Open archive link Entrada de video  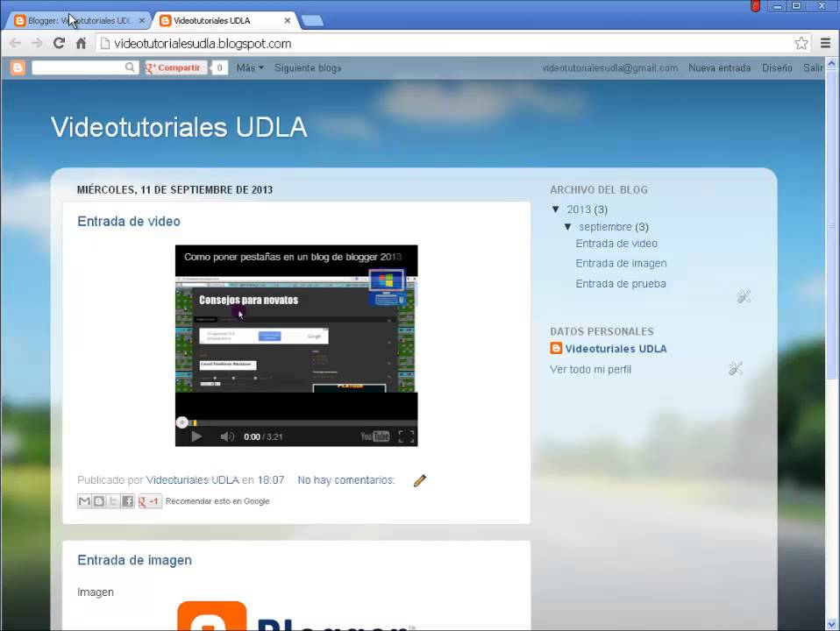[616, 244]
